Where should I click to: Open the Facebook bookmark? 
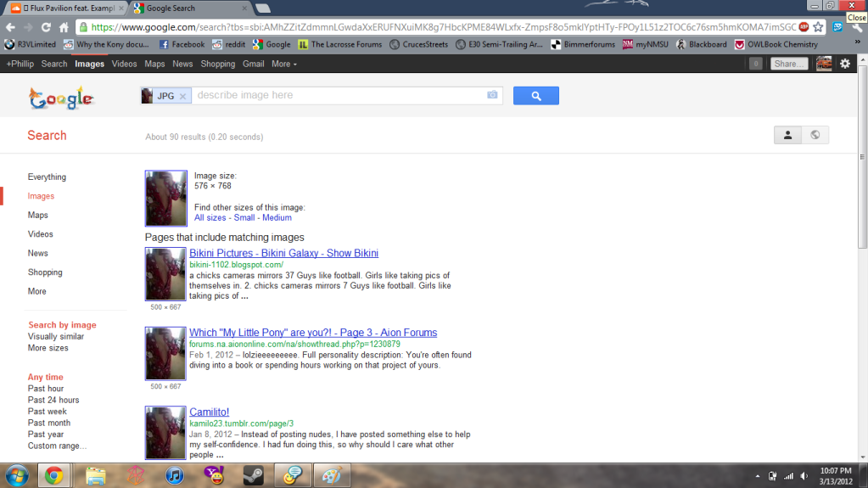click(x=182, y=44)
